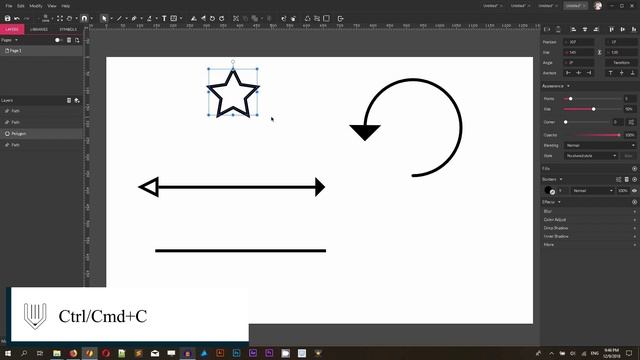Open the Edit menu
The height and width of the screenshot is (360, 640).
(x=21, y=6)
